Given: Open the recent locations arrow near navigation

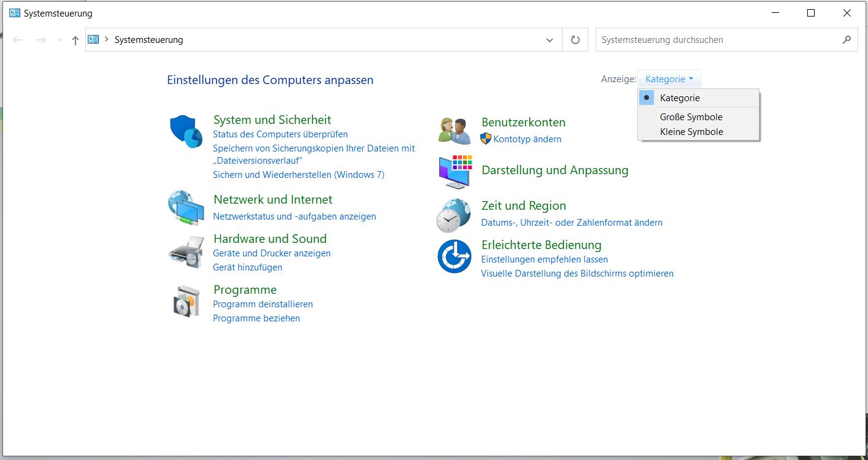Looking at the screenshot, I should [x=60, y=40].
